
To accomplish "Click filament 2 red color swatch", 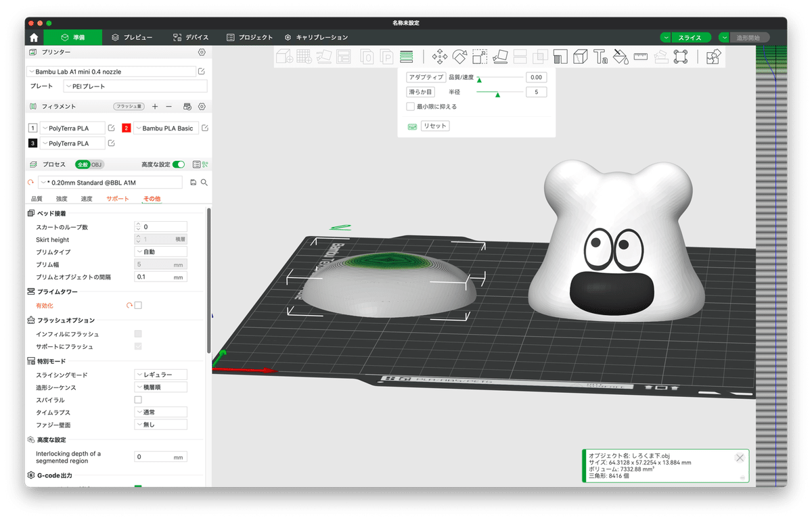I will coord(126,128).
